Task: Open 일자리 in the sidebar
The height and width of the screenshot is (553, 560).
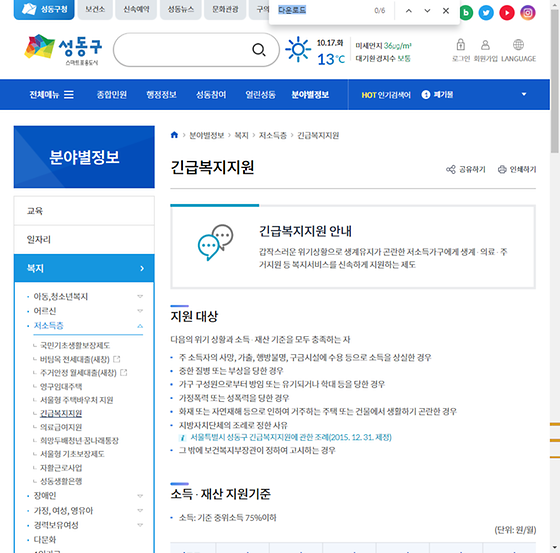Action: coord(84,239)
